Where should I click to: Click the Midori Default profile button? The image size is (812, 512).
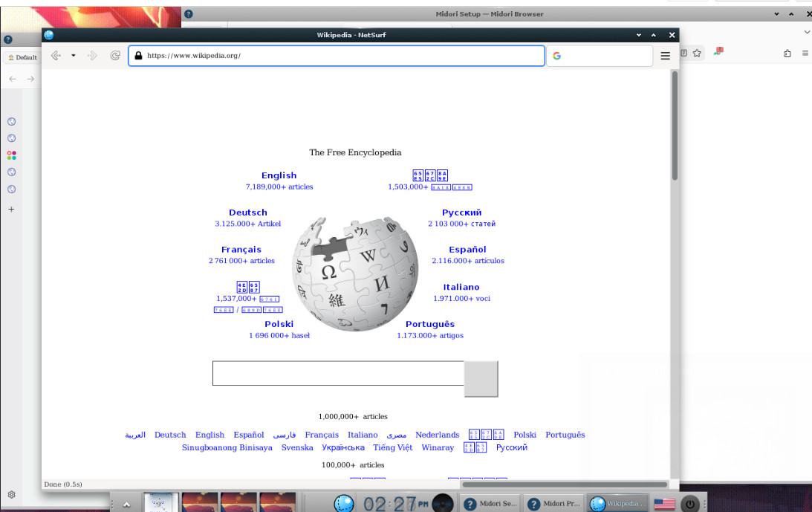tap(23, 57)
